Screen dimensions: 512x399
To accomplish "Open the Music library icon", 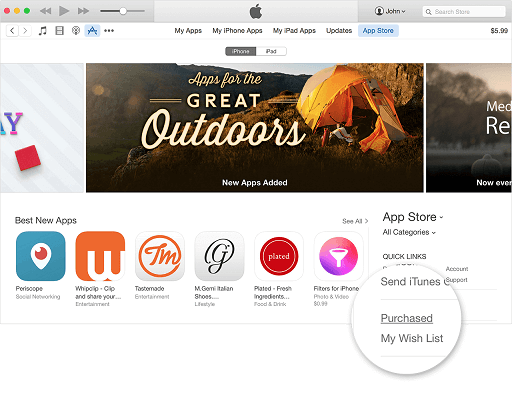I will coord(42,31).
